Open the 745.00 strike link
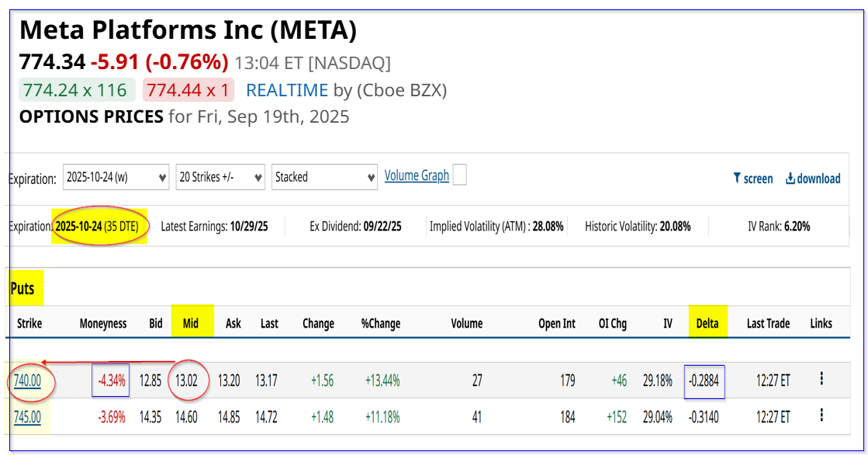 pyautogui.click(x=27, y=417)
